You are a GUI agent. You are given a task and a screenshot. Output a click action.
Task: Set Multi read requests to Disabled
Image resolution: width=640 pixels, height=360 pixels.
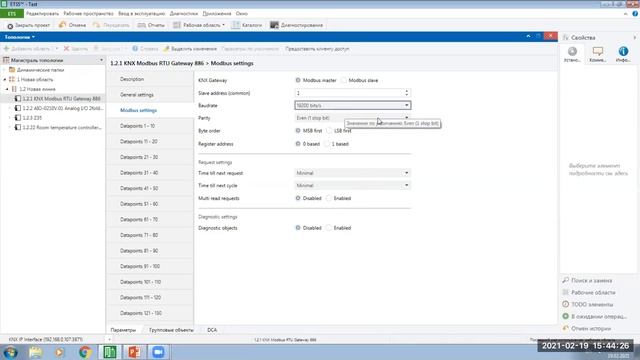tap(298, 198)
